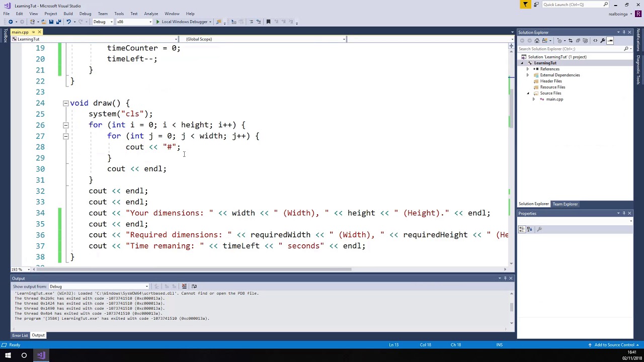Viewport: 644px width, 362px height.
Task: Open the LearningTut project scope dropdown
Action: (95, 39)
